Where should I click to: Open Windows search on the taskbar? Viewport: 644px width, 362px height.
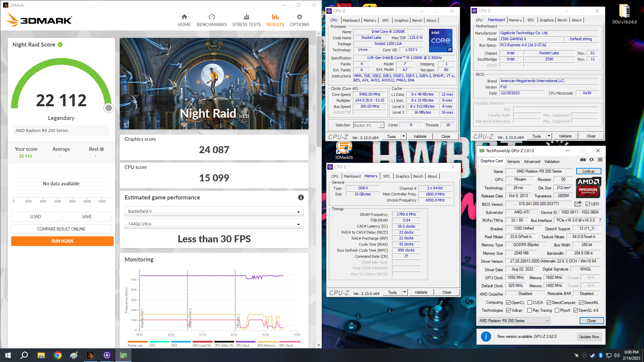(x=24, y=355)
